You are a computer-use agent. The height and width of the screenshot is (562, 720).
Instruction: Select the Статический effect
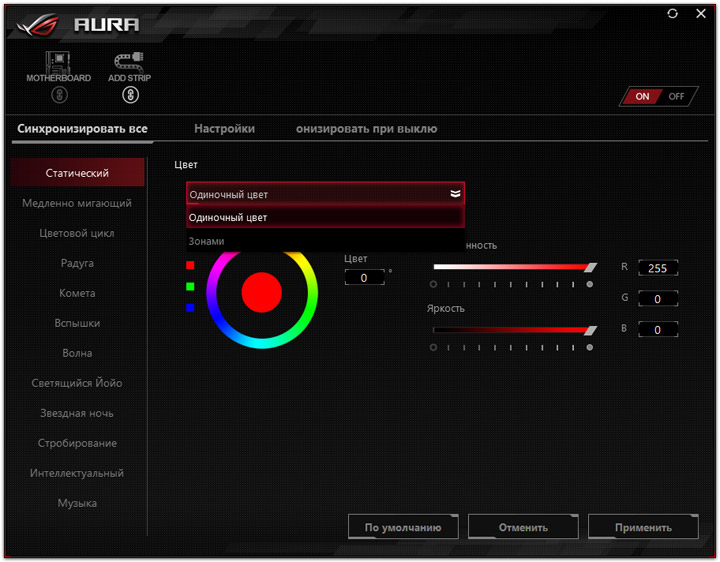tap(77, 173)
